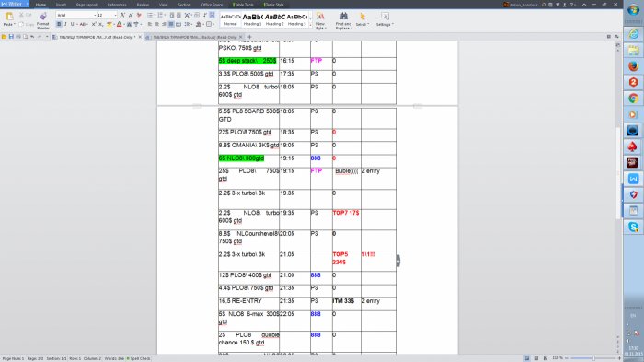Screen dimensions: 644x362
Task: Add a new document tab with plus
Action: click(249, 37)
